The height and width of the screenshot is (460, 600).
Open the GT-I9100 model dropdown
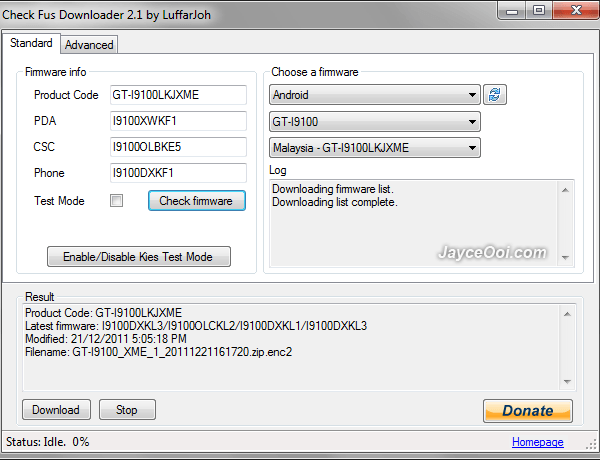375,122
